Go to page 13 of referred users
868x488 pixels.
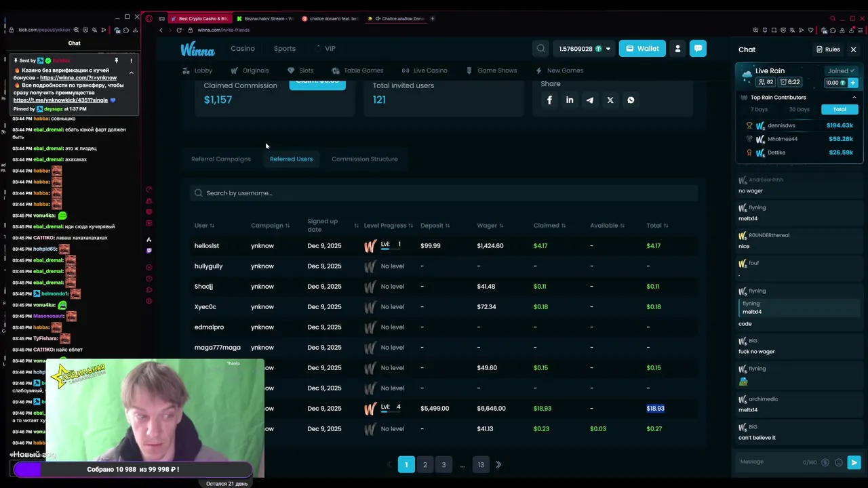(x=481, y=465)
